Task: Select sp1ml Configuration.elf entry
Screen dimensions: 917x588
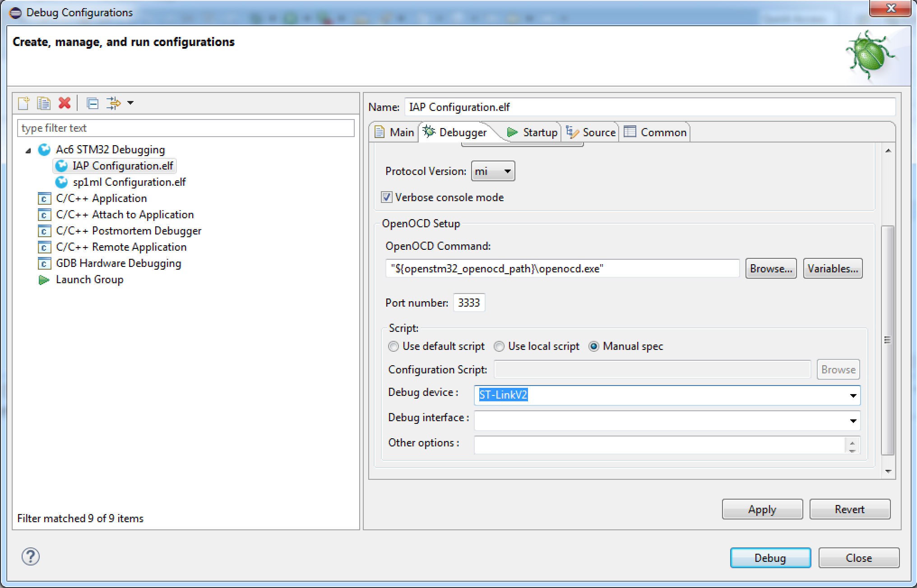Action: click(x=129, y=182)
